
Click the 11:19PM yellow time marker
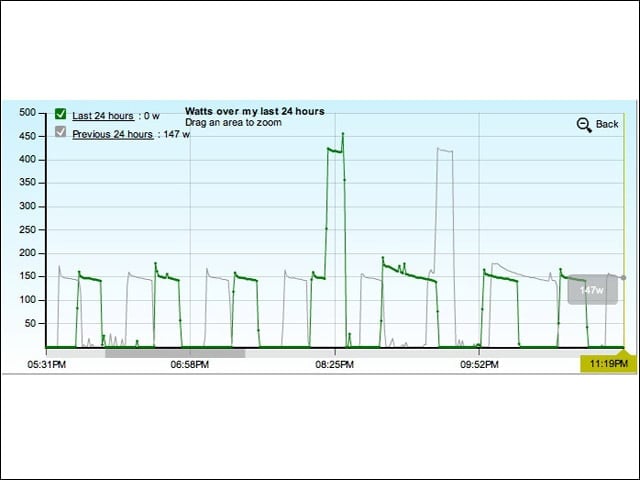pyautogui.click(x=609, y=364)
